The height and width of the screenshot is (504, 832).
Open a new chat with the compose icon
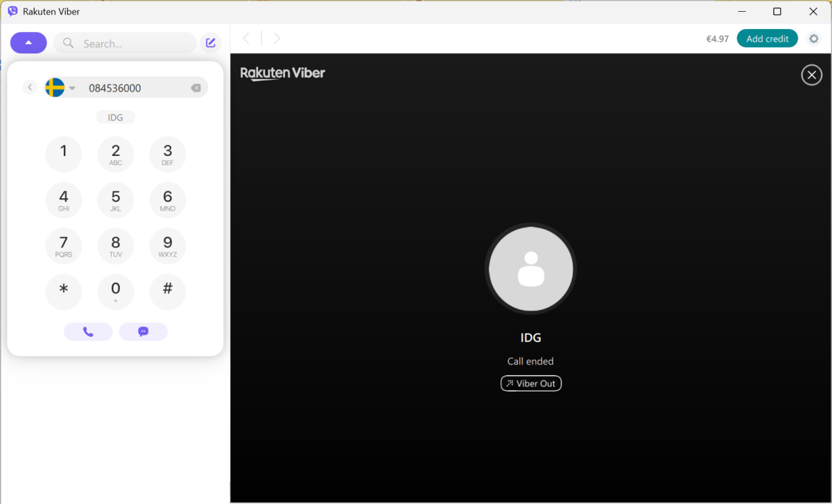[x=210, y=42]
